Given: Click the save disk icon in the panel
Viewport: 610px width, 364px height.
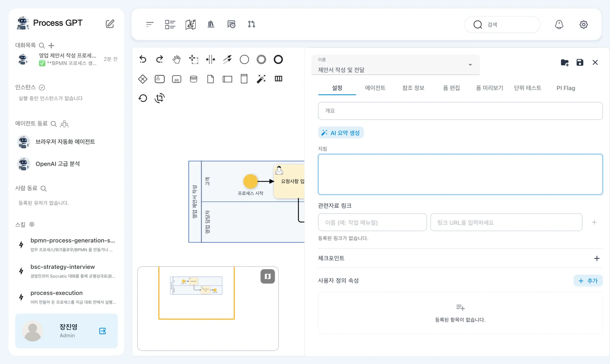Looking at the screenshot, I should click(580, 62).
